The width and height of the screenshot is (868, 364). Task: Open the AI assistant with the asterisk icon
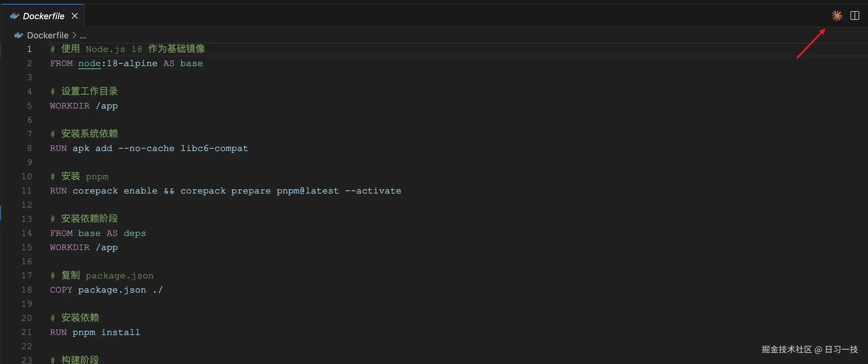tap(837, 16)
